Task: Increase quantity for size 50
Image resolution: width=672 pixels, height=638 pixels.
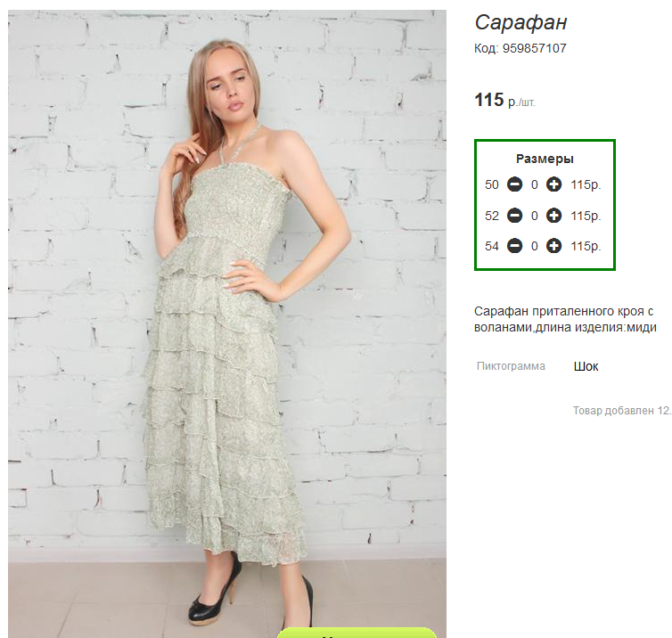Action: pyautogui.click(x=553, y=184)
